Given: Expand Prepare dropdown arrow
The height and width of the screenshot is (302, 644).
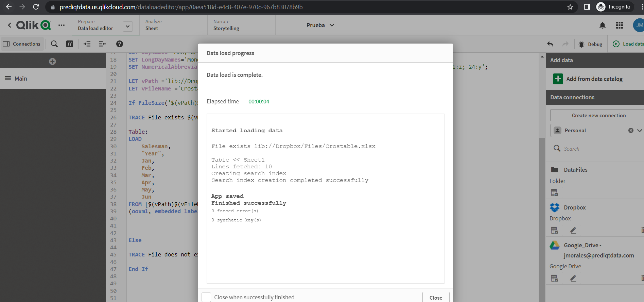Looking at the screenshot, I should tap(128, 26).
